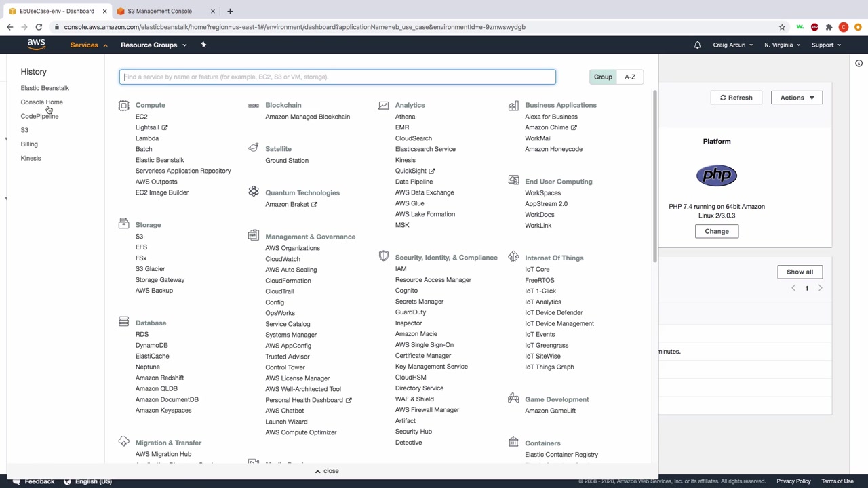
Task: Go to next events page arrow
Action: 820,288
